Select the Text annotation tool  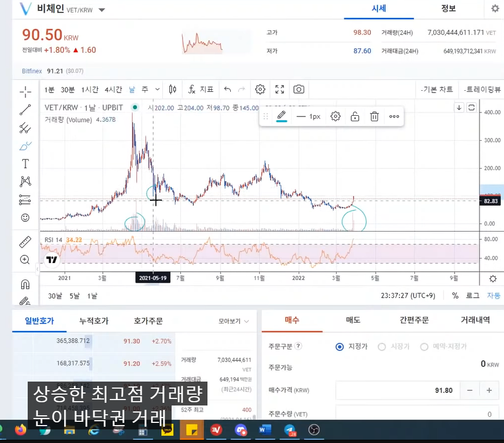[25, 164]
